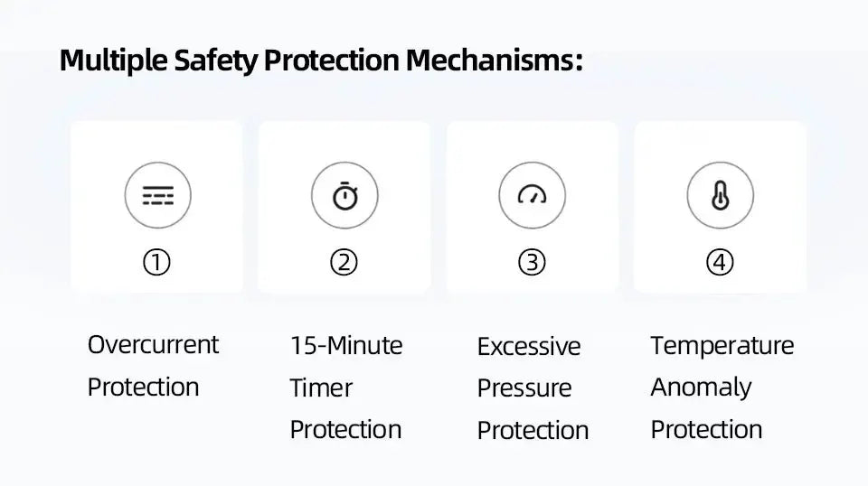868x486 pixels.
Task: Open the fourth white card panel
Action: [721, 207]
